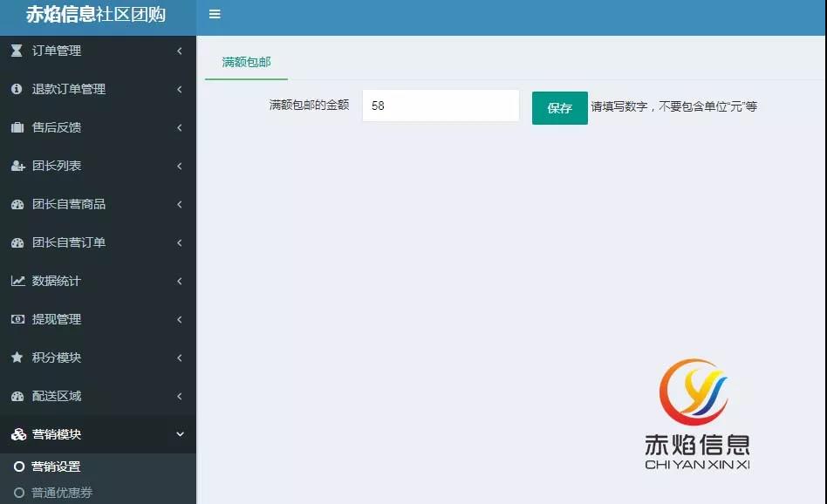Viewport: 827px width, 504px height.
Task: Expand the 售后反馈 chevron
Action: pyautogui.click(x=180, y=127)
